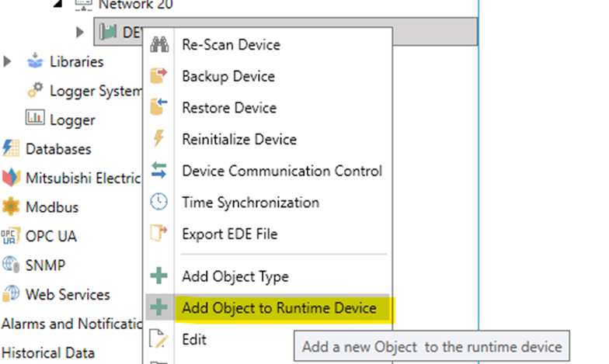Click the Edit pencil icon
The image size is (609, 364).
click(158, 339)
